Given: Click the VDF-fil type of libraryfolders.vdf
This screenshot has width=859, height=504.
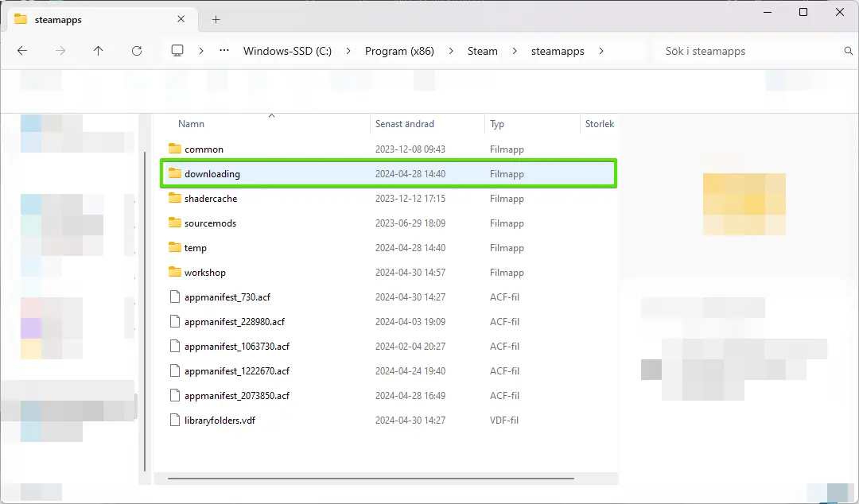Looking at the screenshot, I should click(x=504, y=421).
